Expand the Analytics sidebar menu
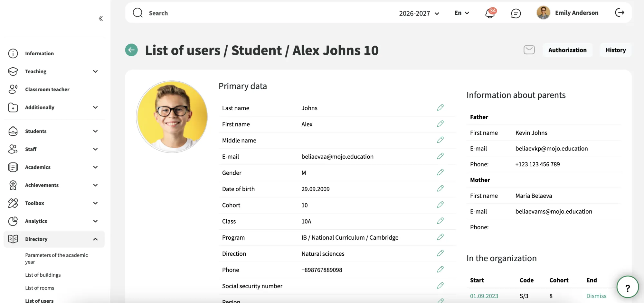 click(x=53, y=221)
